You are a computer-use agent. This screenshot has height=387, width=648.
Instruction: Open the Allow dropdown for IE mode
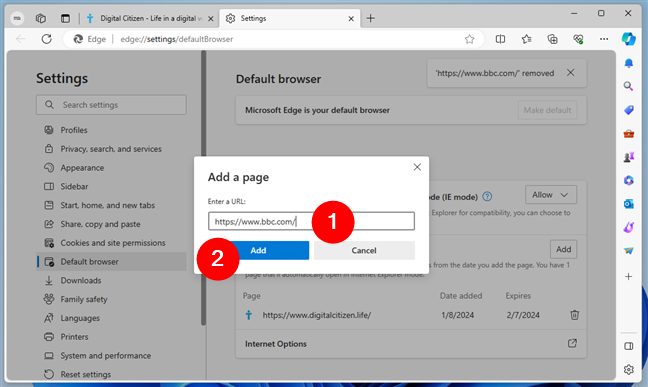click(x=551, y=195)
